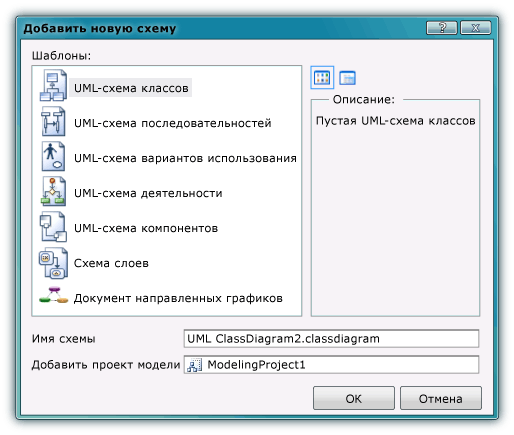Select the UML sequence diagram icon
The image size is (514, 435).
tap(53, 121)
